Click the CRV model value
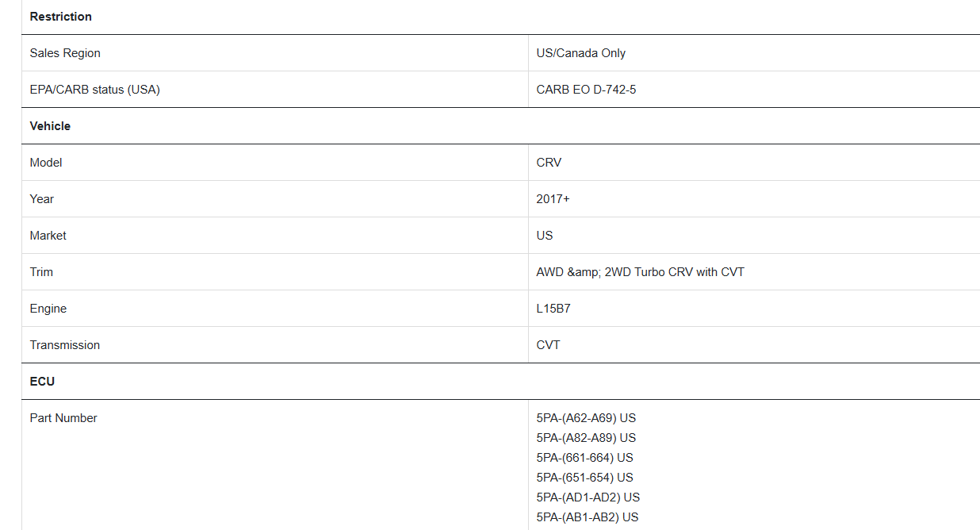Viewport: 980px width, 530px height. [549, 163]
